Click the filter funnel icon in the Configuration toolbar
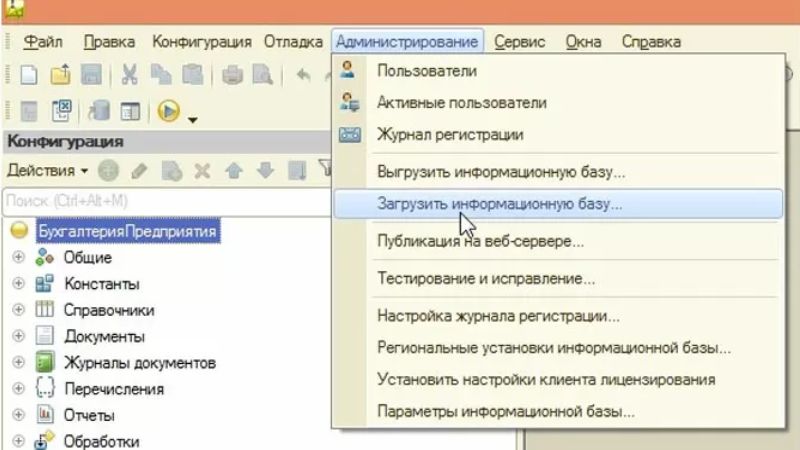Screen dimensions: 800x450 (324, 168)
